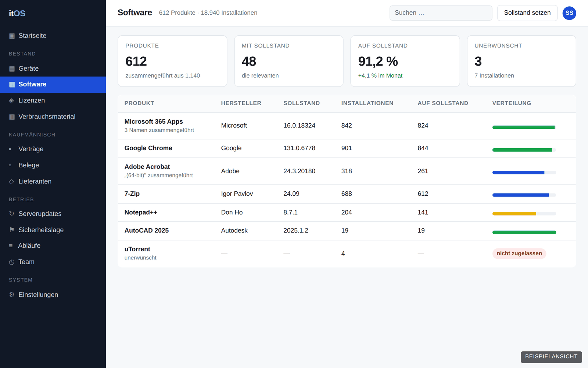Click the Belege icon in sidebar

pos(10,165)
